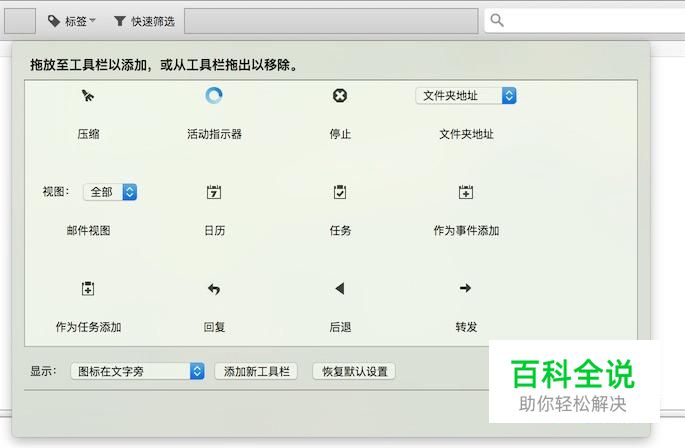Click the 活动指示器 label text
The width and height of the screenshot is (685, 448).
tap(214, 134)
